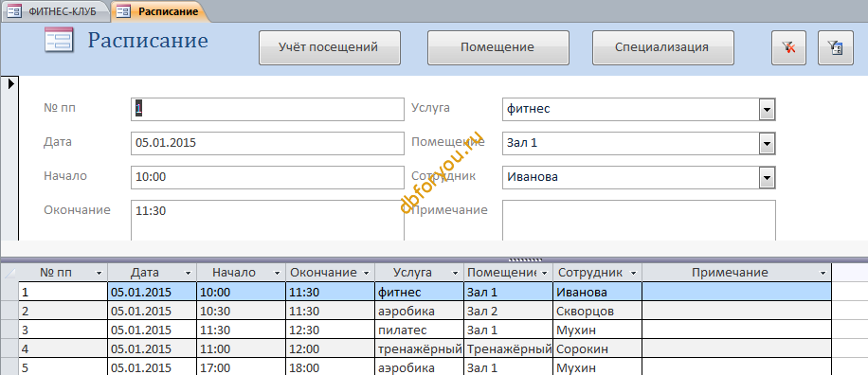
Task: Click the Примечание cell in row 1
Action: click(737, 292)
